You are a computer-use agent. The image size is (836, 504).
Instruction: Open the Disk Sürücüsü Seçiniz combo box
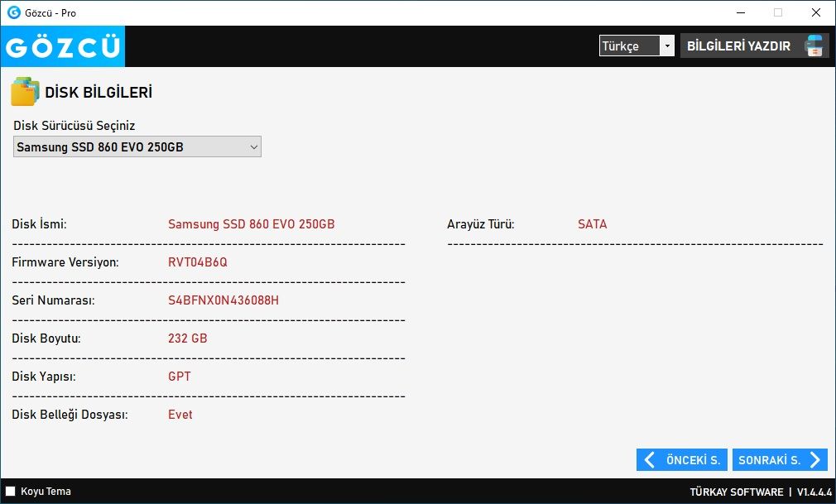point(137,146)
